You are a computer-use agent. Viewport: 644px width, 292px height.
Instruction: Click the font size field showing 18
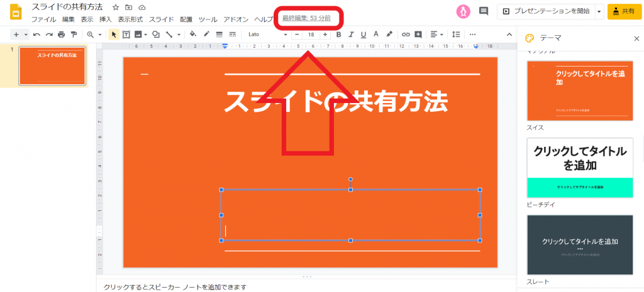click(311, 35)
